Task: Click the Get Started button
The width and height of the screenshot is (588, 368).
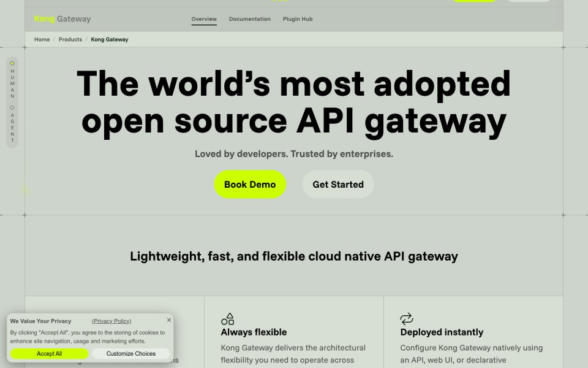Action: click(x=338, y=185)
